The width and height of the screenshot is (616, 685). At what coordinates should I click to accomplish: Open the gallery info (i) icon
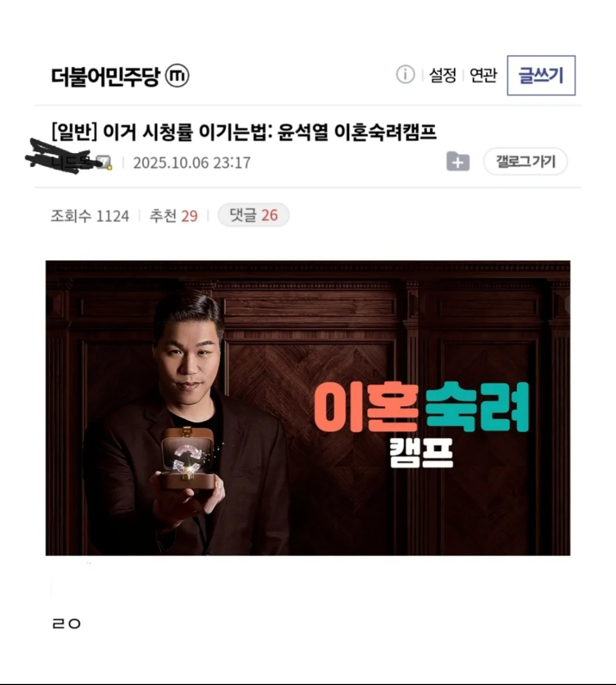coord(405,75)
